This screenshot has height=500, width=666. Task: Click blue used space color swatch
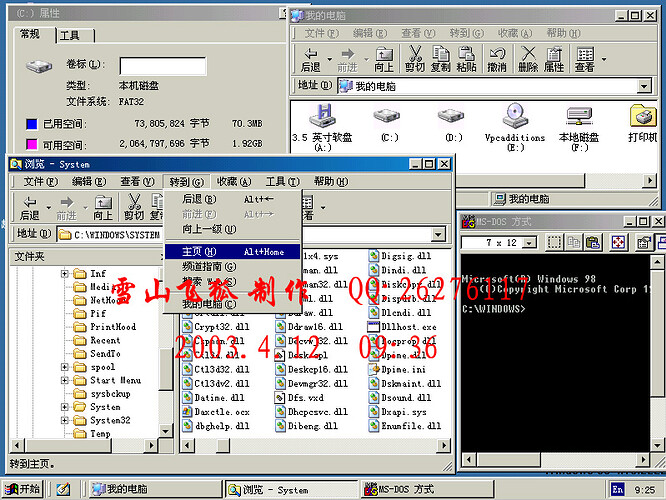pos(31,124)
